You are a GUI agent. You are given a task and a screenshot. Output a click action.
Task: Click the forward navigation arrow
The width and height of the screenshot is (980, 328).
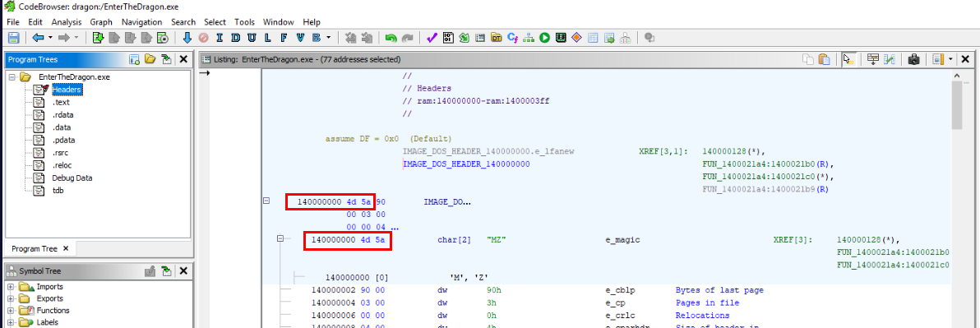(63, 38)
